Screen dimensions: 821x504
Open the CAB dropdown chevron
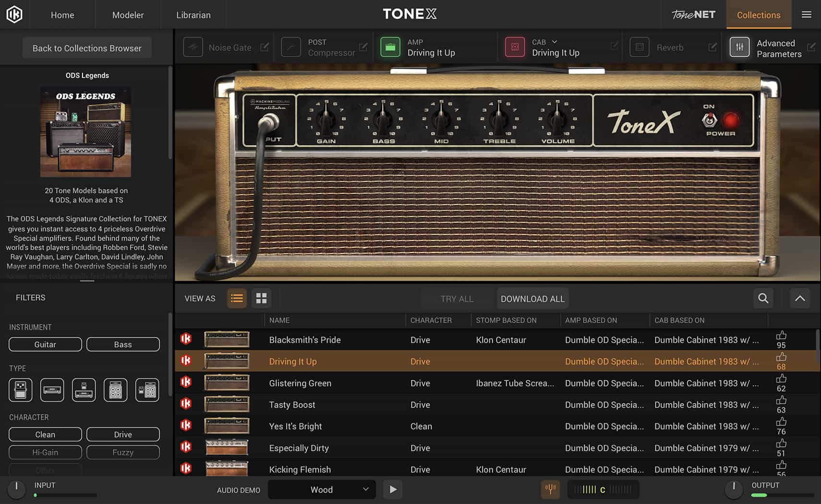pyautogui.click(x=555, y=42)
